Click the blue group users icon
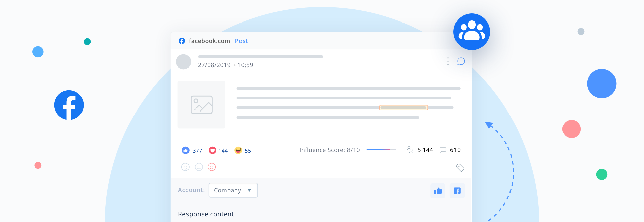644x222 pixels. point(472,32)
